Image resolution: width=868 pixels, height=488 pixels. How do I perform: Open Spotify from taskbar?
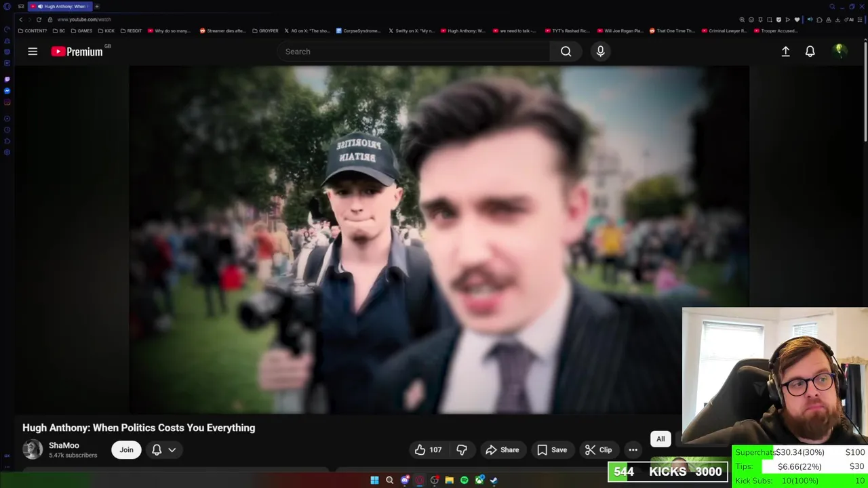click(x=464, y=480)
